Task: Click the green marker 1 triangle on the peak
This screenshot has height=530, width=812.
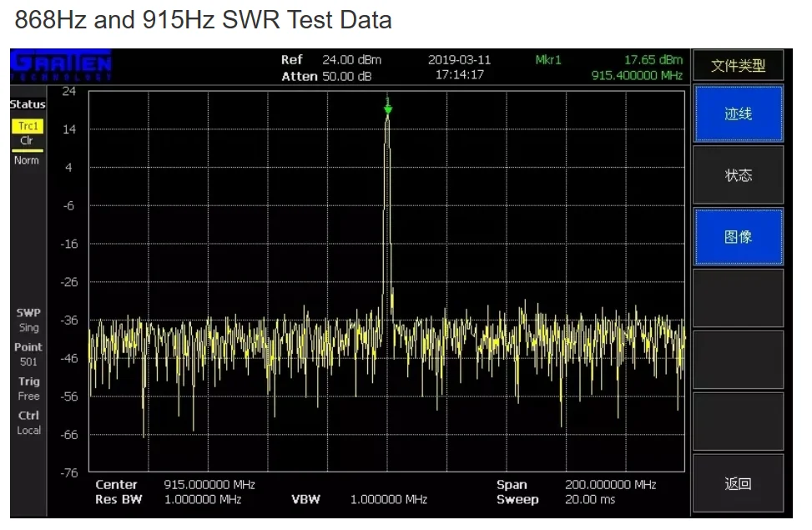Action: click(387, 106)
